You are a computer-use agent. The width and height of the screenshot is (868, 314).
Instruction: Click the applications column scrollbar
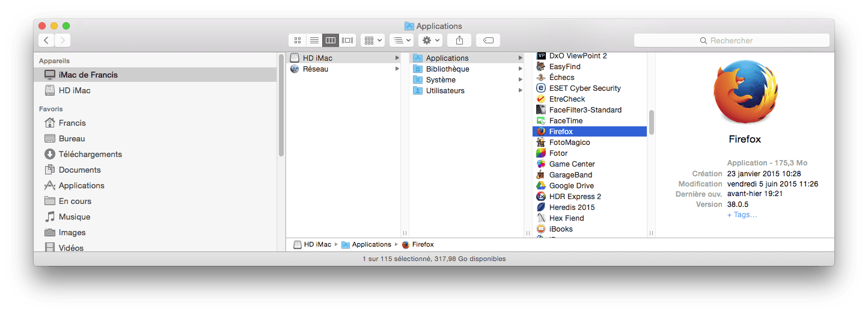[651, 123]
